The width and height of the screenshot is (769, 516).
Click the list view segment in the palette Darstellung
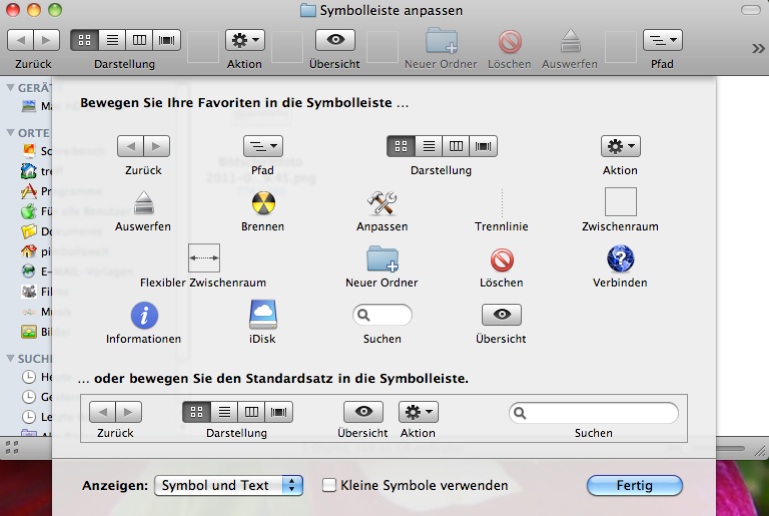429,146
